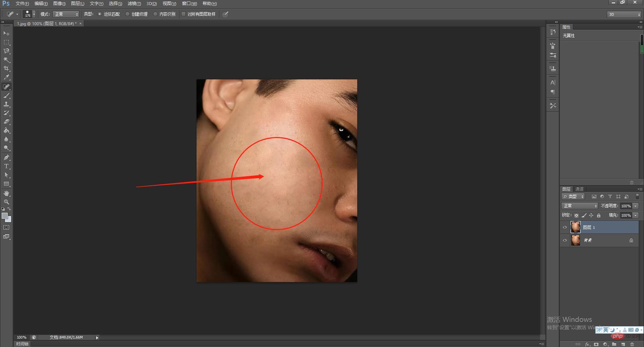This screenshot has width=644, height=347.
Task: Change the screen mode
Action: click(6, 236)
